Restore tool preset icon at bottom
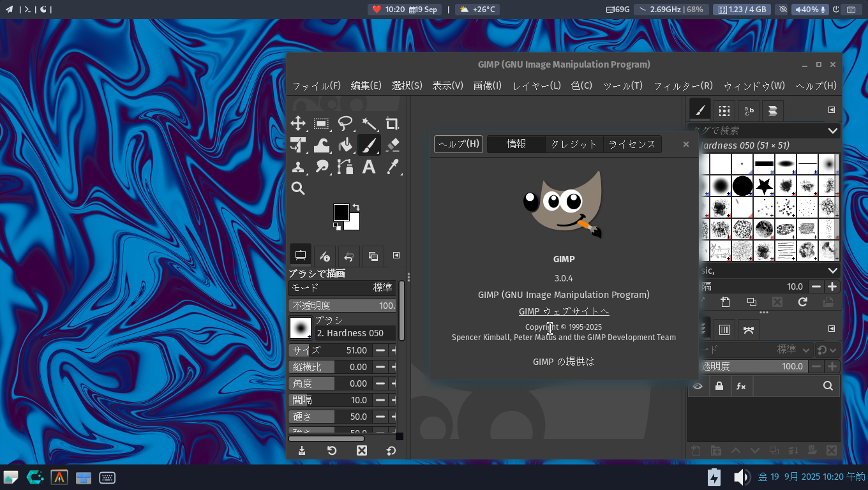This screenshot has width=868, height=490. 332,450
